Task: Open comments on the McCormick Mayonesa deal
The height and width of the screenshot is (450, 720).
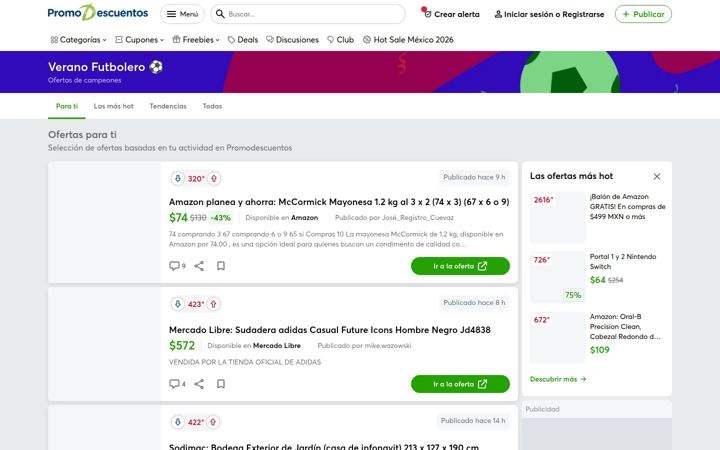Action: (x=177, y=266)
